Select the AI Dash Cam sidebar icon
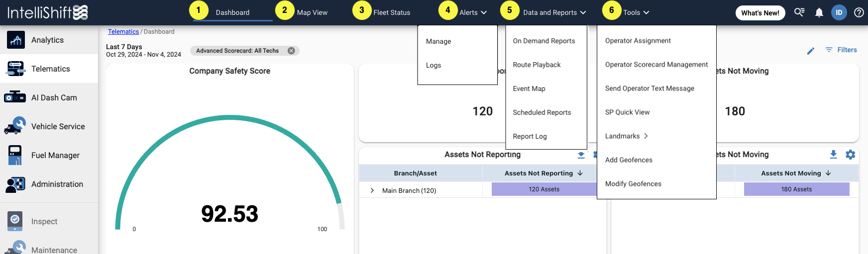Screen dimensions: 868x254 click(x=15, y=97)
